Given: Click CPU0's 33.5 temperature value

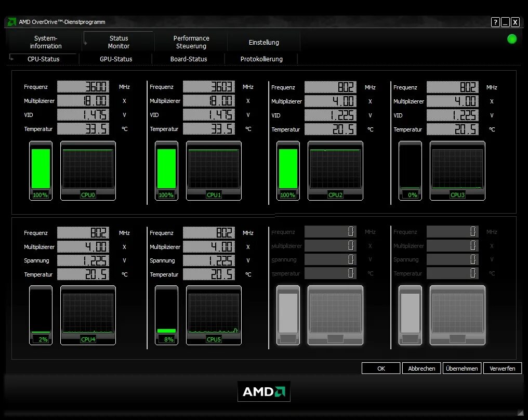Looking at the screenshot, I should click(83, 129).
